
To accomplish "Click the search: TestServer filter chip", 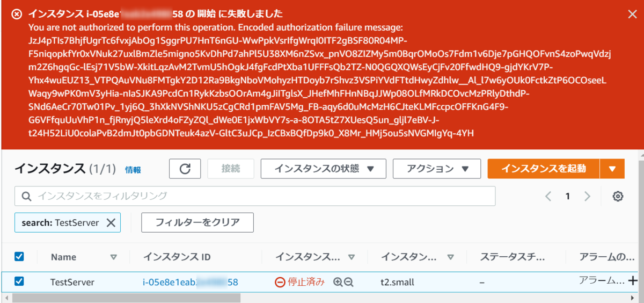I will tap(68, 222).
